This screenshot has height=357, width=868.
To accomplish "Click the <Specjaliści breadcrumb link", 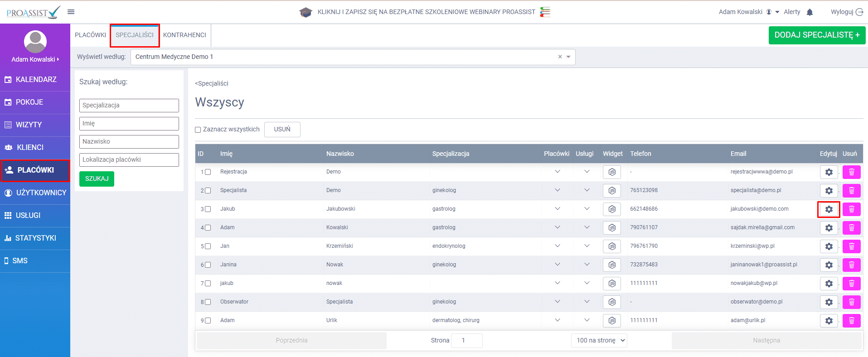I will click(212, 84).
